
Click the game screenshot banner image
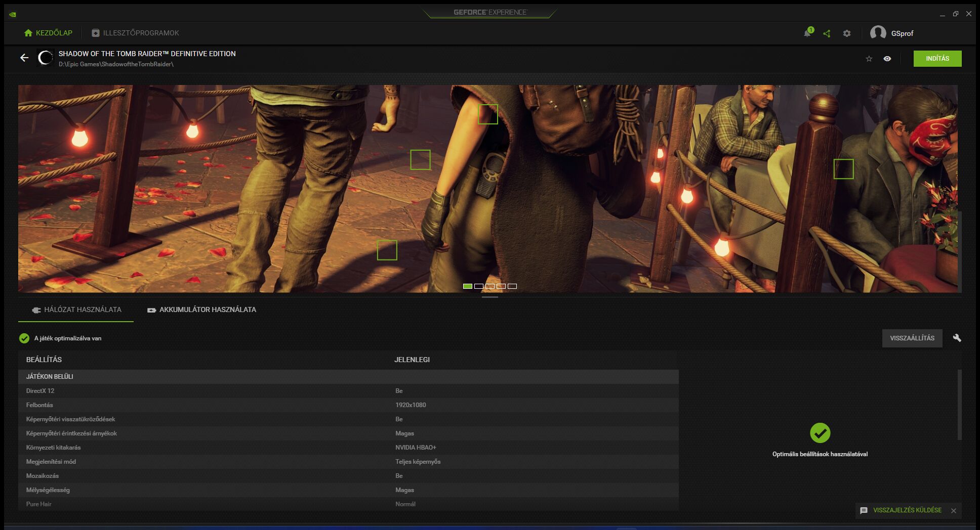tap(488, 189)
